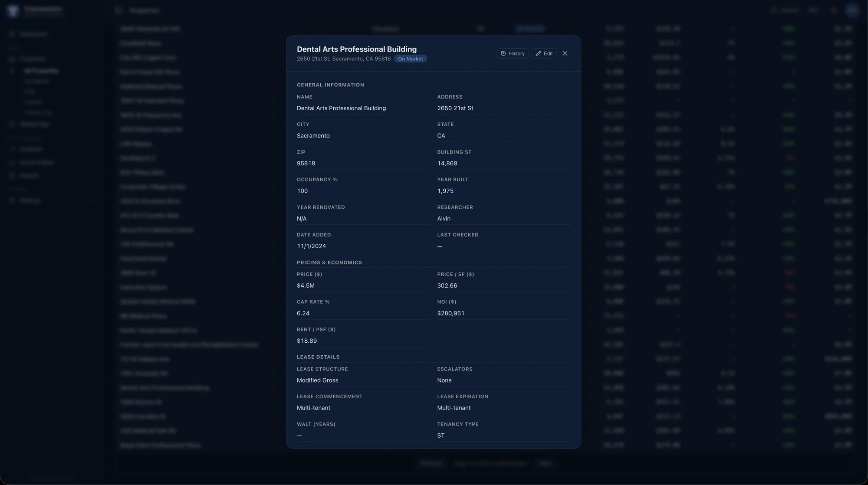Select the Tenancy Type value ST
This screenshot has height=485, width=868.
coord(441,436)
